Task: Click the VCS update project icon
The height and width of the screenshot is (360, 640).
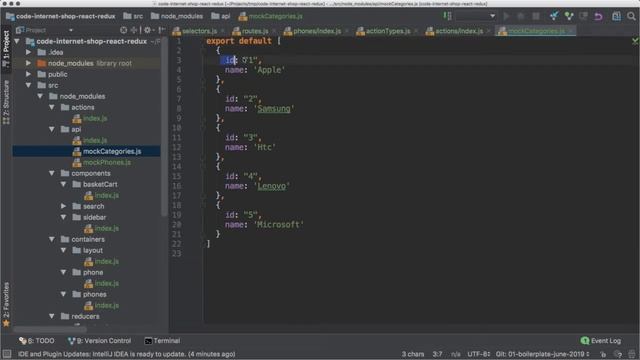Action: pos(554,16)
